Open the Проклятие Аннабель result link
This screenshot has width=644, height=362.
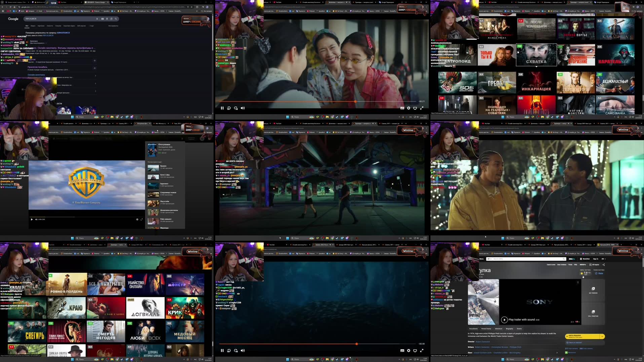pyautogui.click(x=37, y=67)
